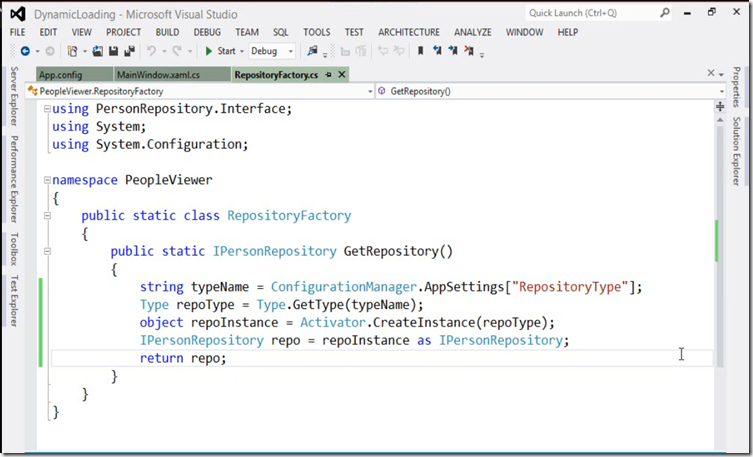Close the RepositoryFactory.cs tab
753x457 pixels.
[x=342, y=74]
